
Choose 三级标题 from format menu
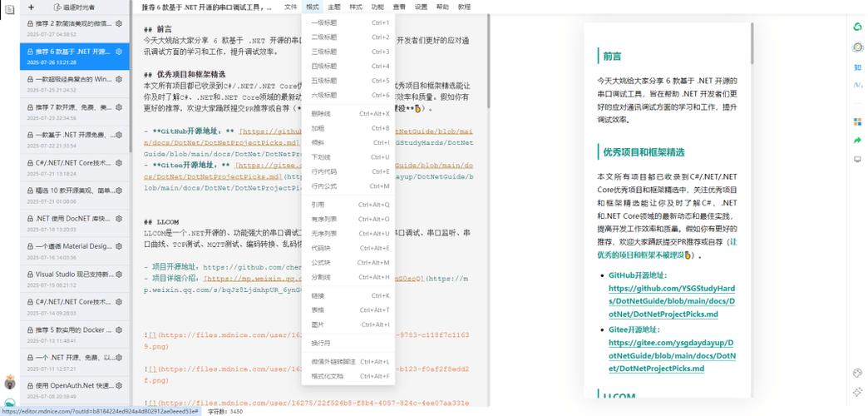[348, 52]
